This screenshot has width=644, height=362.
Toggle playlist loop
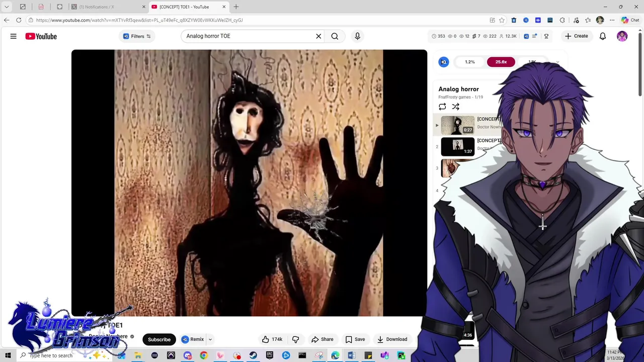pos(442,107)
